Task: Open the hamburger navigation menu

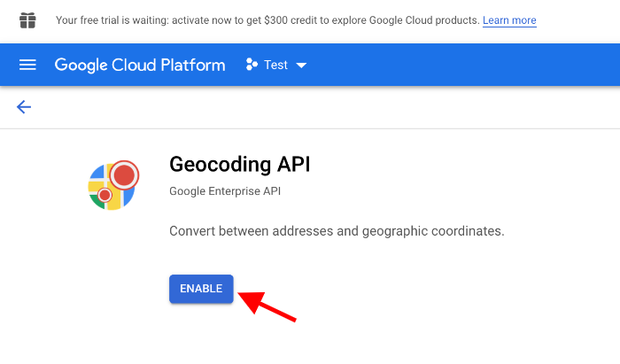Action: [27, 65]
